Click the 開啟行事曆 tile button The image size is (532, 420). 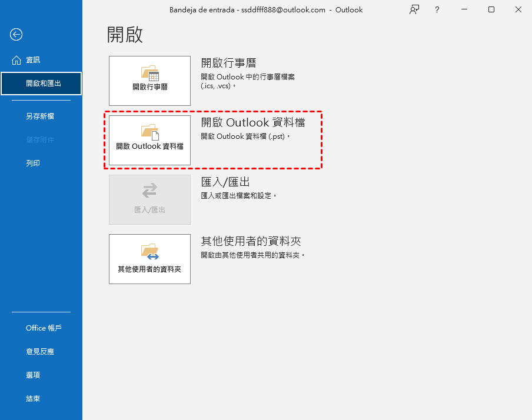(x=149, y=81)
